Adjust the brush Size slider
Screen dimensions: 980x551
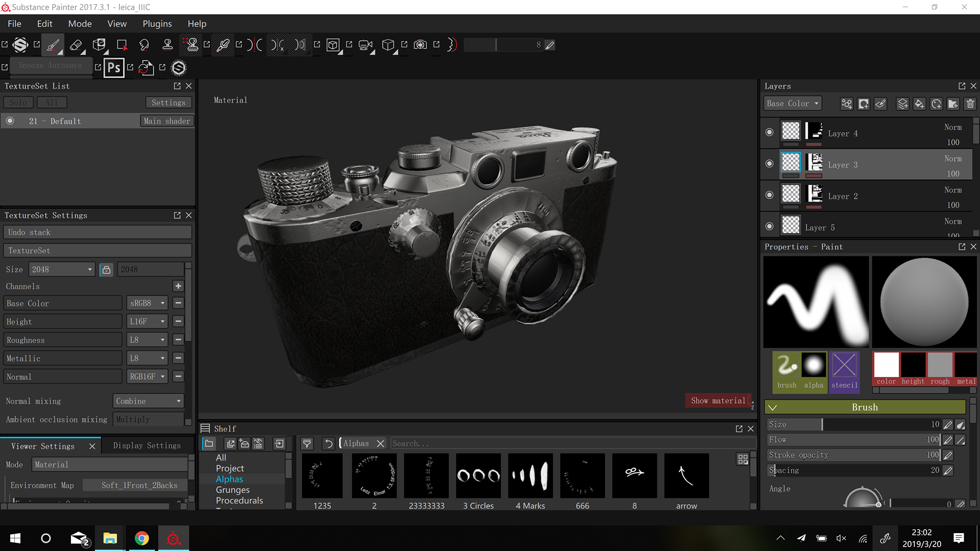pyautogui.click(x=822, y=424)
